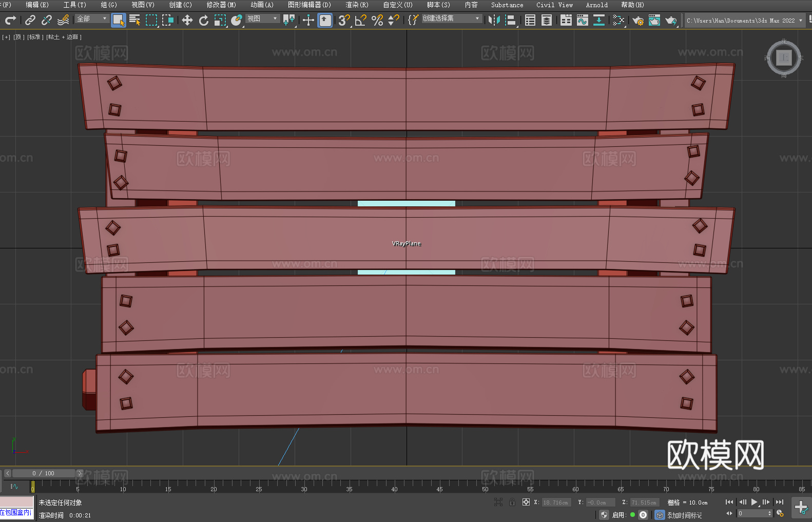
Task: Go to the animation start frame
Action: [729, 502]
